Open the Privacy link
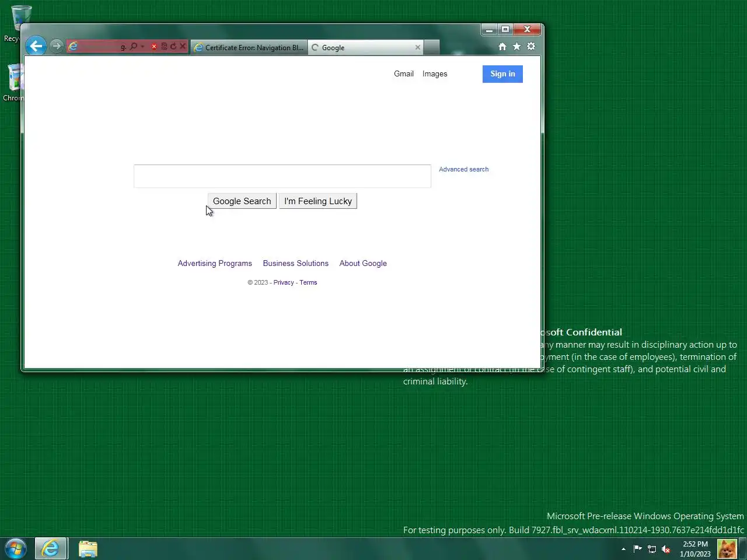The height and width of the screenshot is (560, 747). (x=284, y=282)
